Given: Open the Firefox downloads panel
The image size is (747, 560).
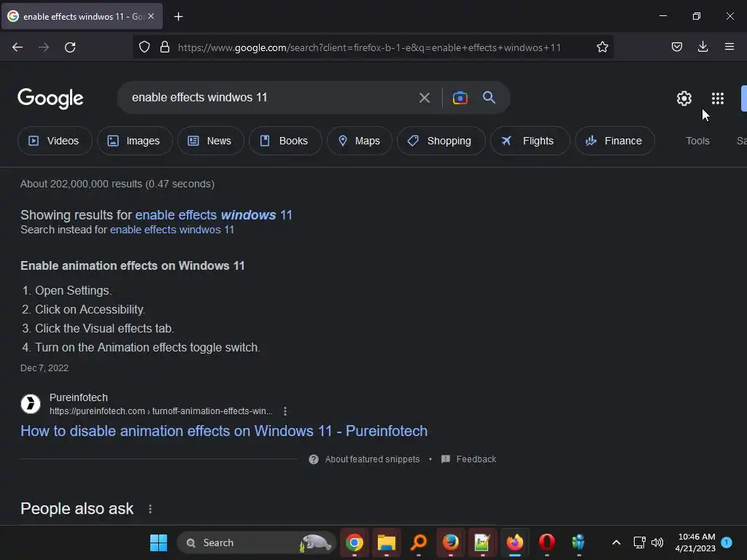Looking at the screenshot, I should tap(703, 47).
